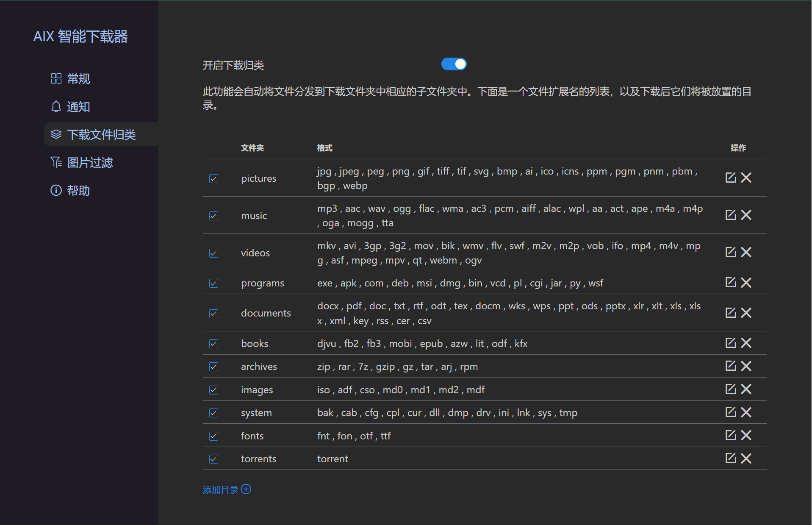This screenshot has width=812, height=525.
Task: Disable the 开启下载归类 switch
Action: tap(454, 64)
